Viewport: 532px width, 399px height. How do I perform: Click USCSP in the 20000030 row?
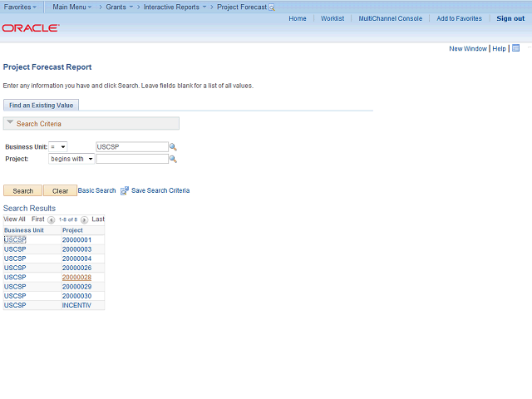click(15, 296)
